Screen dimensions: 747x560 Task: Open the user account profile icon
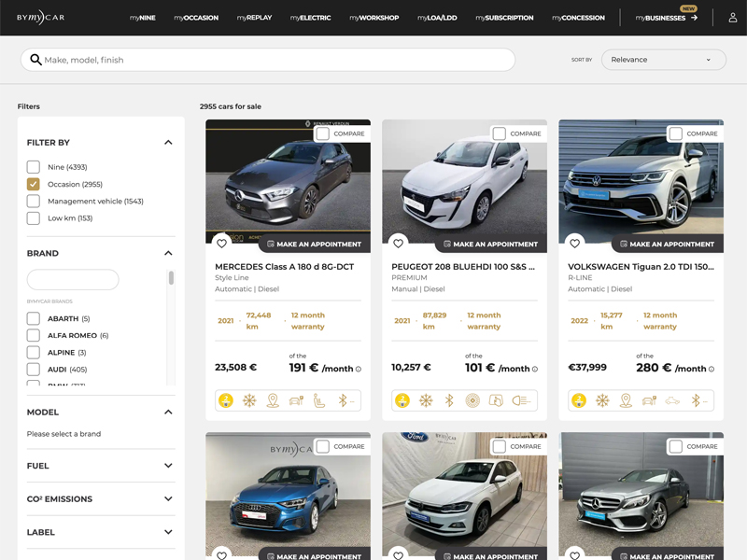[x=732, y=18]
